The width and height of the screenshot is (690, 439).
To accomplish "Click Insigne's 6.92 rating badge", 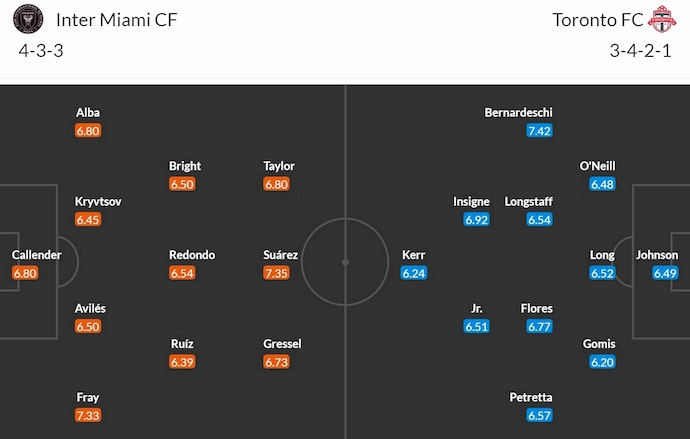I will 476,219.
